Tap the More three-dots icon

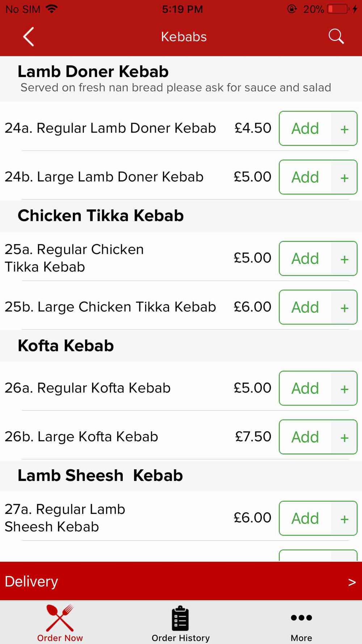pos(301,618)
